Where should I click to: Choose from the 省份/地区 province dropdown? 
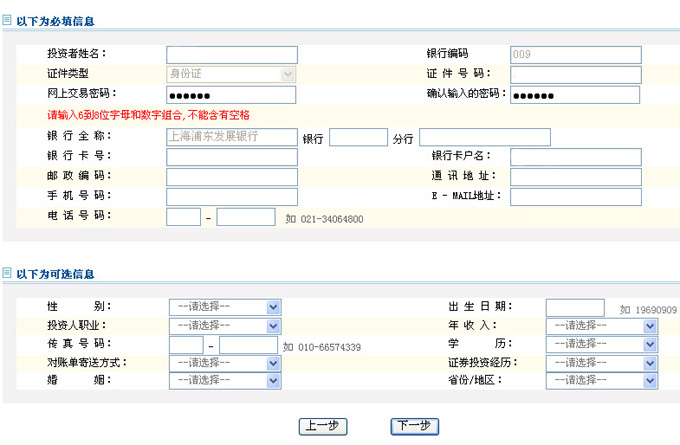(601, 380)
